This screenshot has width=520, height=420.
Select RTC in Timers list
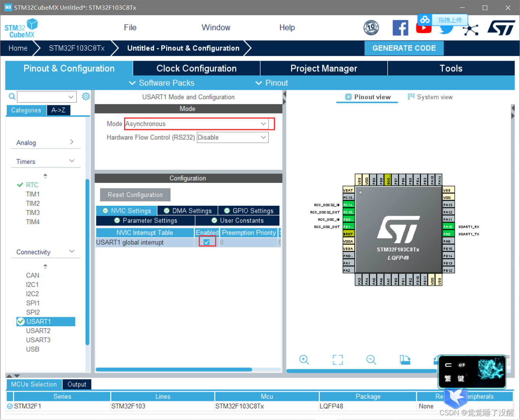click(x=32, y=185)
